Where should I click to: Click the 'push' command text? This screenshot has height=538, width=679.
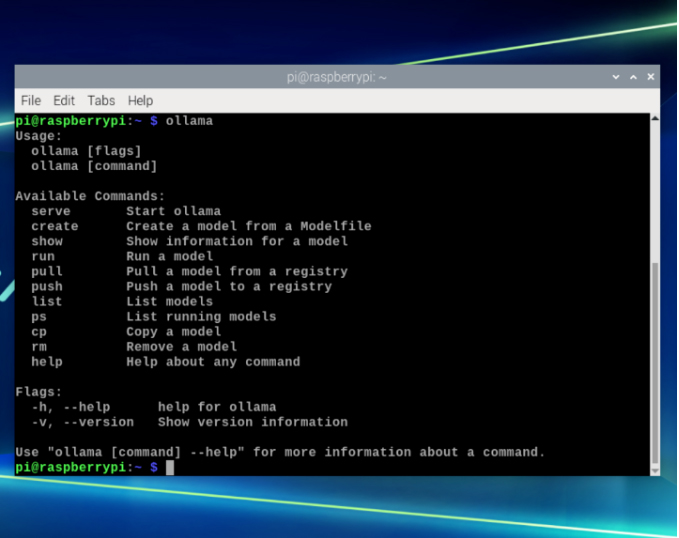pos(47,287)
